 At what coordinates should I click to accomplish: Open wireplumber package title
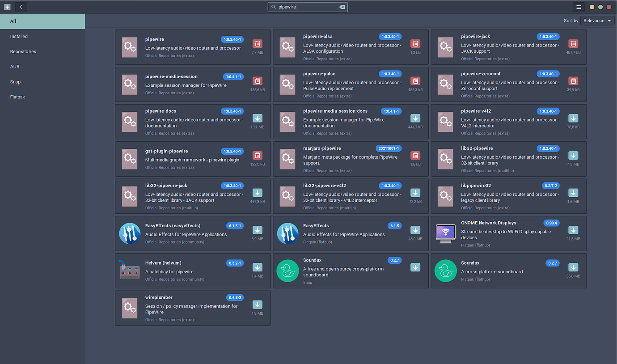[159, 297]
